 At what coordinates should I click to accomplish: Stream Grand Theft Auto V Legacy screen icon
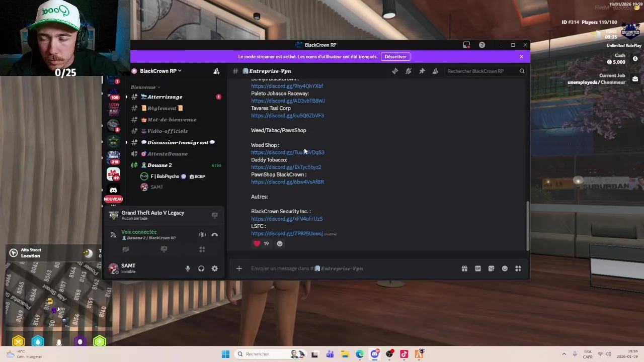[x=215, y=215]
